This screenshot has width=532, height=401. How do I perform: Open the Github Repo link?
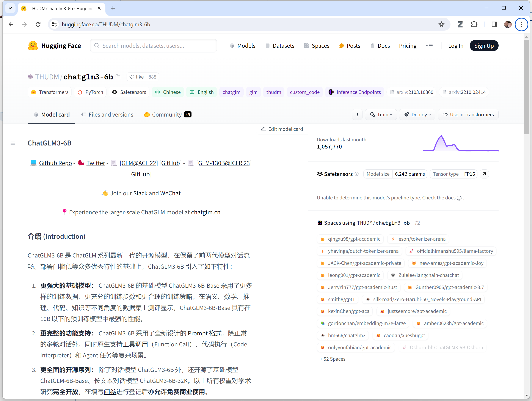(x=55, y=163)
